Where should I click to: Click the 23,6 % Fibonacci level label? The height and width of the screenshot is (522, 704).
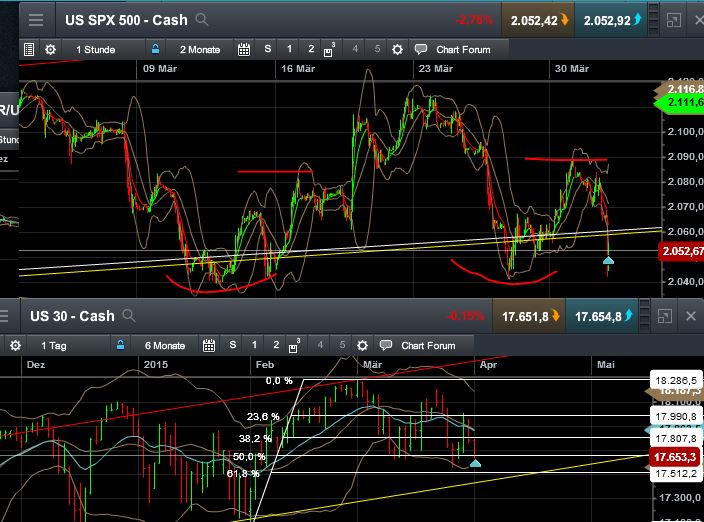click(263, 417)
